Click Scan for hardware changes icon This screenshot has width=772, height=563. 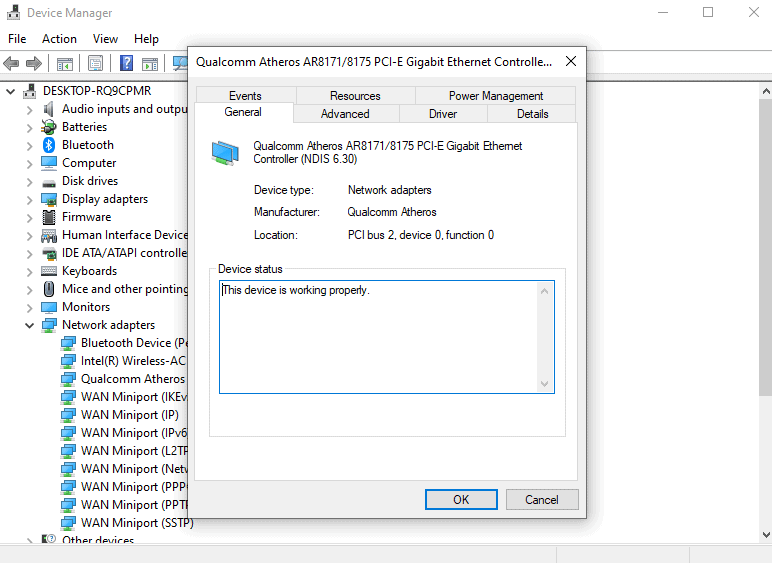(180, 63)
